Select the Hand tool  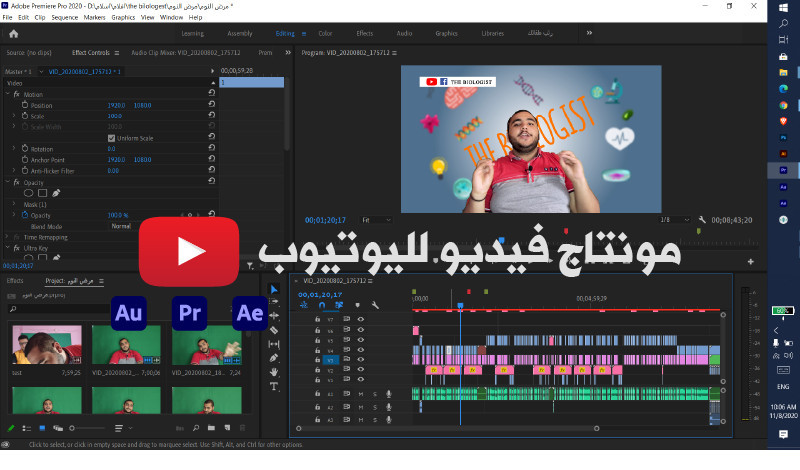coord(274,372)
